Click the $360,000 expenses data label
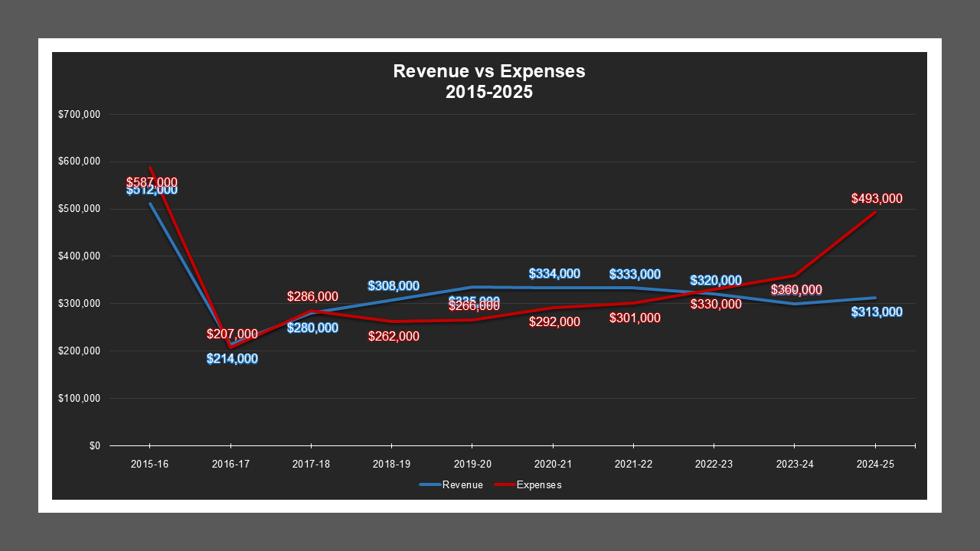 [796, 291]
